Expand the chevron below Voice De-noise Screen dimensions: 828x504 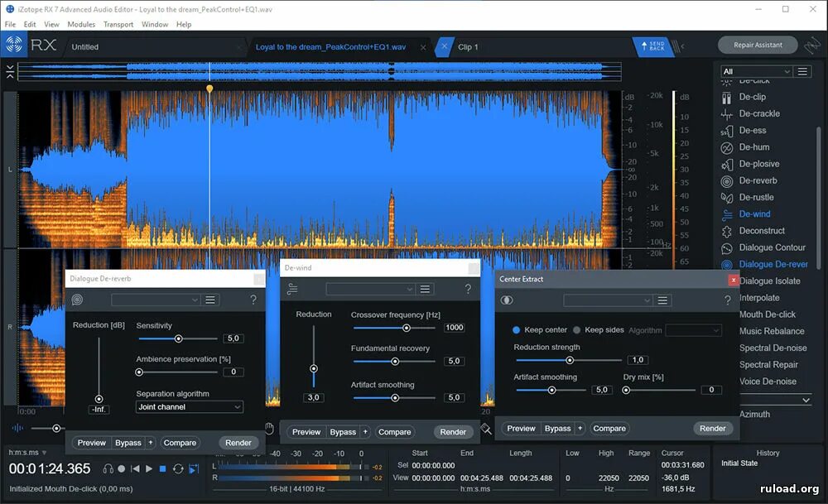tap(806, 400)
